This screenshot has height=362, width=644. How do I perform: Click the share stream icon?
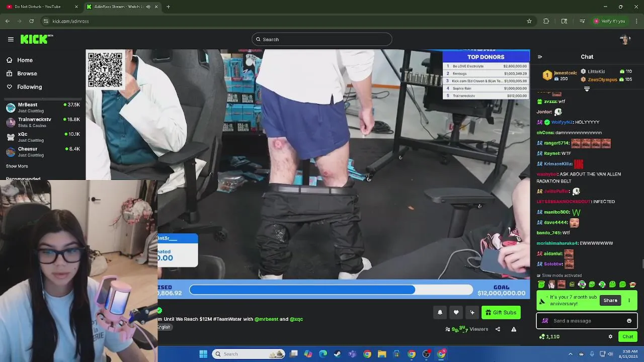pyautogui.click(x=498, y=329)
